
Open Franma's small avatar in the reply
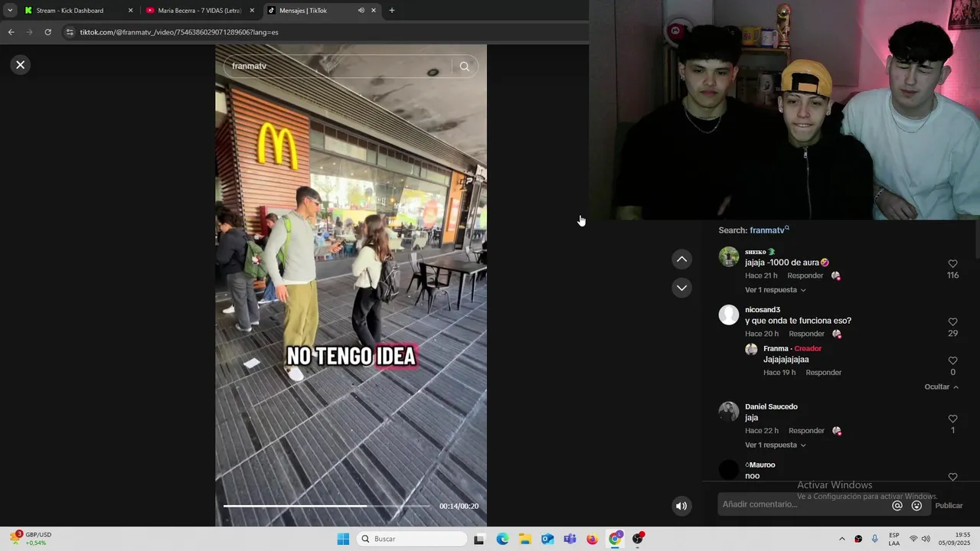point(751,349)
